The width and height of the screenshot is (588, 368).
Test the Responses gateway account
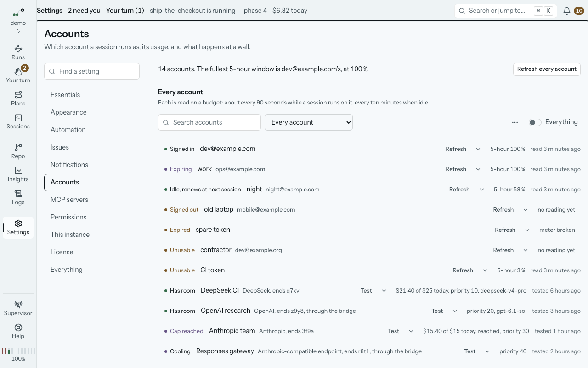(x=470, y=351)
